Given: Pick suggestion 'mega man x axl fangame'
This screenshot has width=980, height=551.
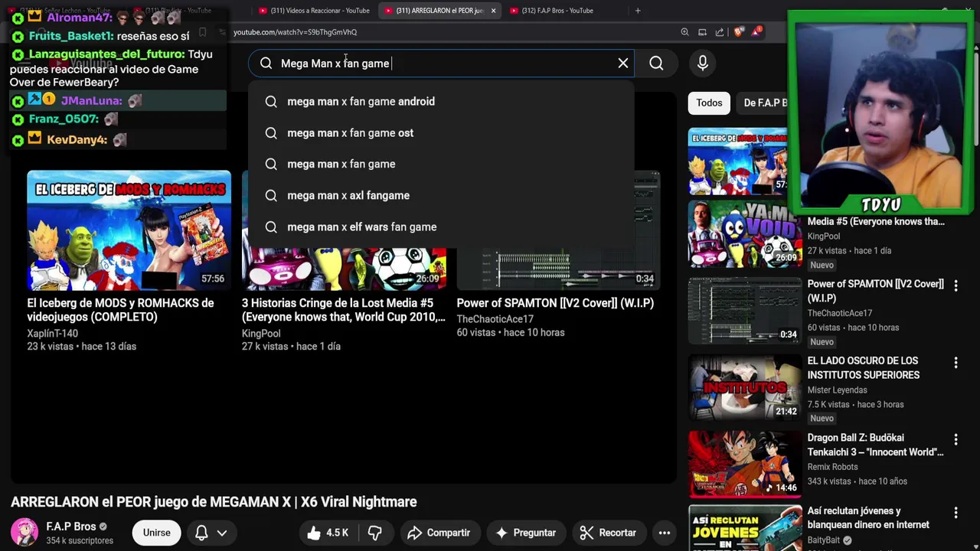Looking at the screenshot, I should 441,196.
